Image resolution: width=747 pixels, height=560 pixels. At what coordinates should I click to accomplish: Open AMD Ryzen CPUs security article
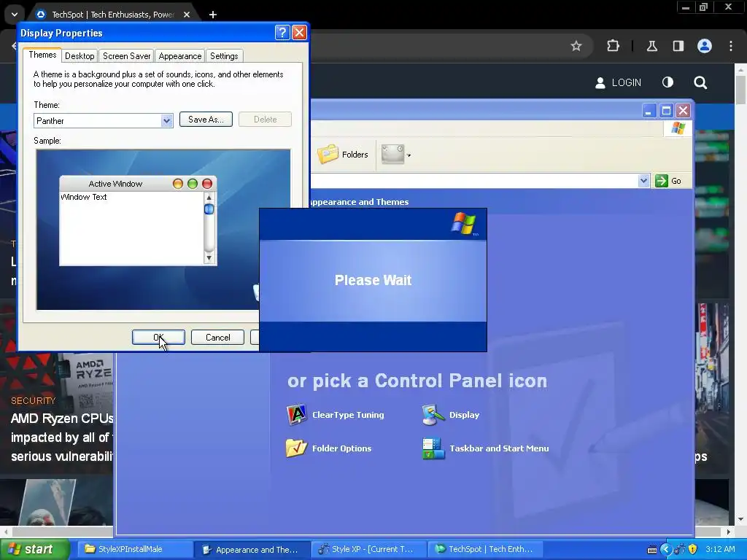[63, 437]
